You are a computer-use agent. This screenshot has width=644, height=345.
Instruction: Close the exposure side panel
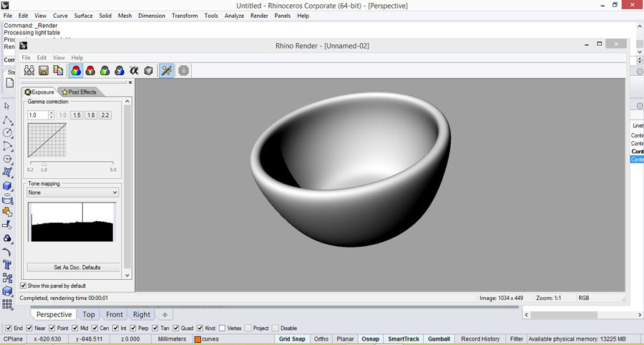130,82
